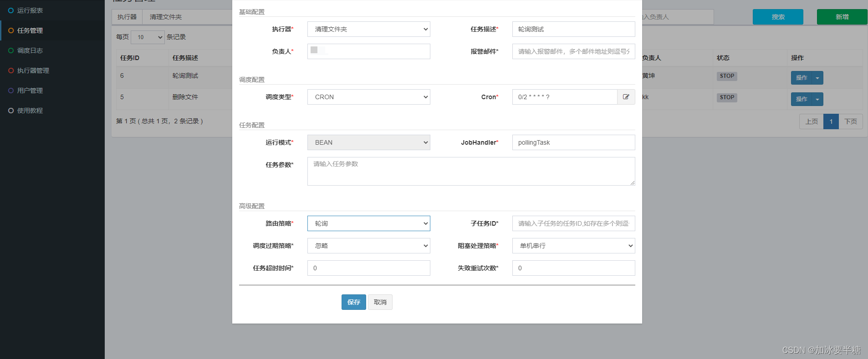The height and width of the screenshot is (359, 868).
Task: Click the 报警邮件 input field
Action: point(574,51)
